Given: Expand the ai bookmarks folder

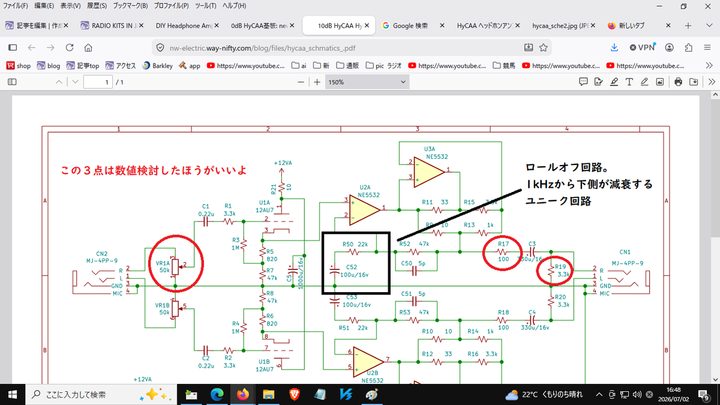Looking at the screenshot, I should [299, 66].
